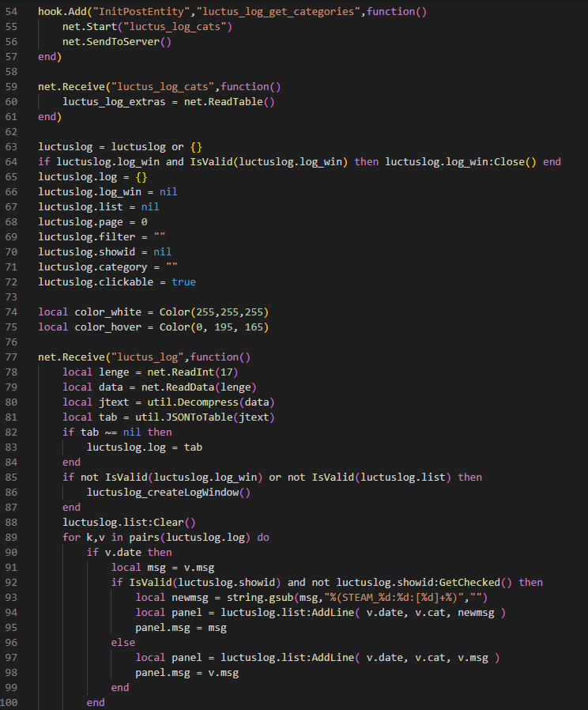
Task: Click the true keyword value
Action: [183, 282]
